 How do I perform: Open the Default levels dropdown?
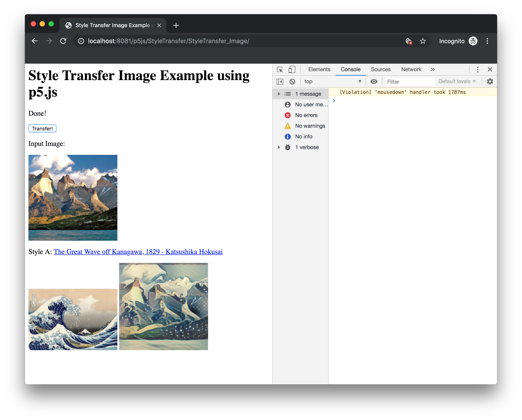click(457, 81)
